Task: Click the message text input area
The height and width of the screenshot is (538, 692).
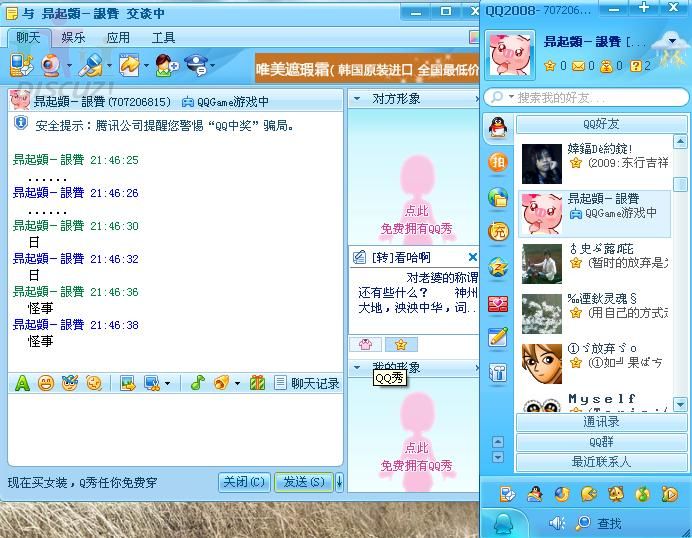Action: [175, 429]
